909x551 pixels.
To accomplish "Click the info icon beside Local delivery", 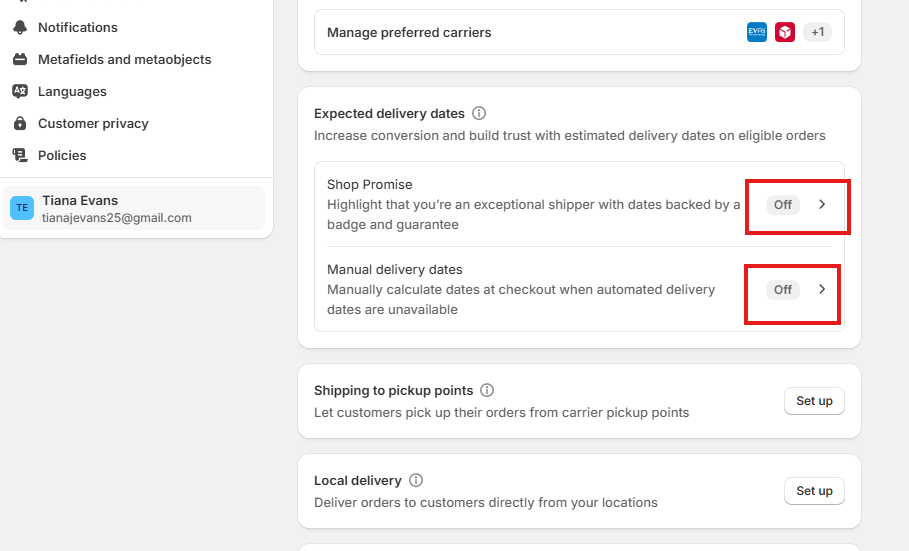I will [416, 480].
